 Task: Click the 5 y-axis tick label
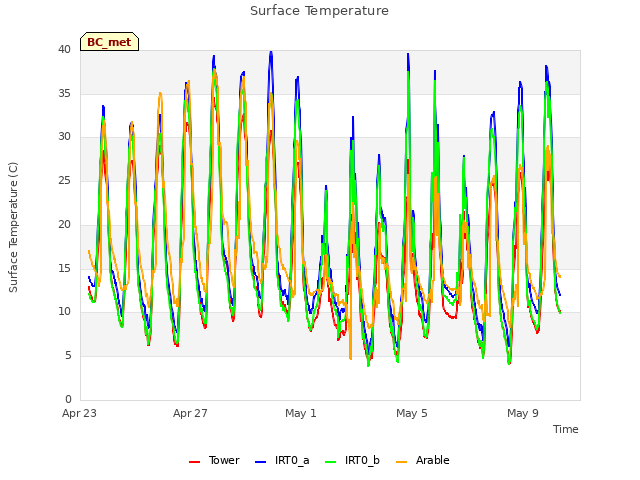click(x=68, y=356)
